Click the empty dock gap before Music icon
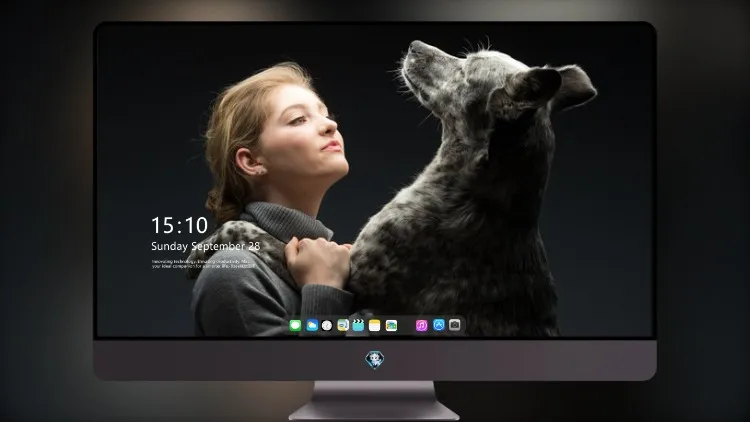 [407, 325]
